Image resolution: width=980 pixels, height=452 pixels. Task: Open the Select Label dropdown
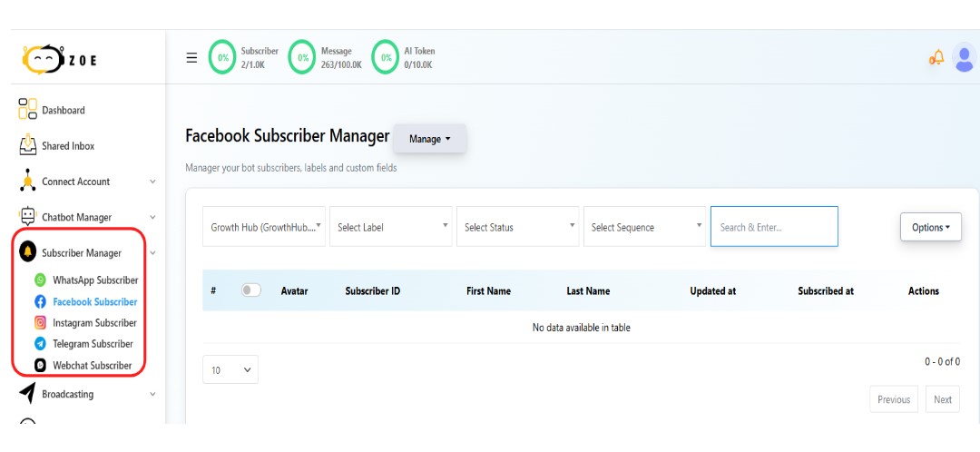(392, 227)
